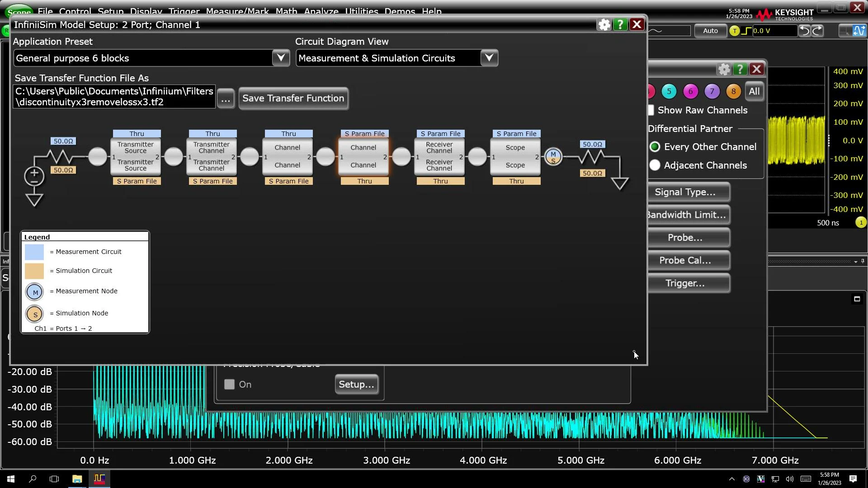Viewport: 868px width, 488px height.
Task: Select Adjacent Channels radio button
Action: [655, 165]
